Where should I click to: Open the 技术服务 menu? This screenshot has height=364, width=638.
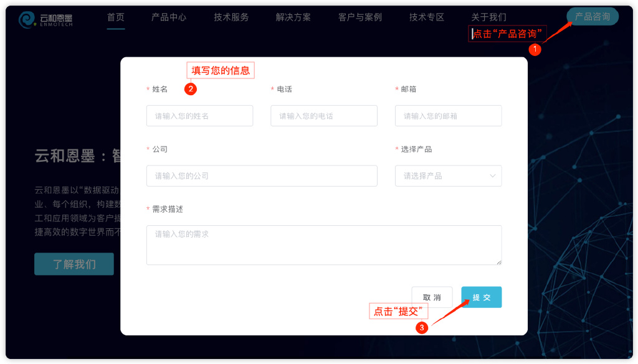[x=231, y=17]
